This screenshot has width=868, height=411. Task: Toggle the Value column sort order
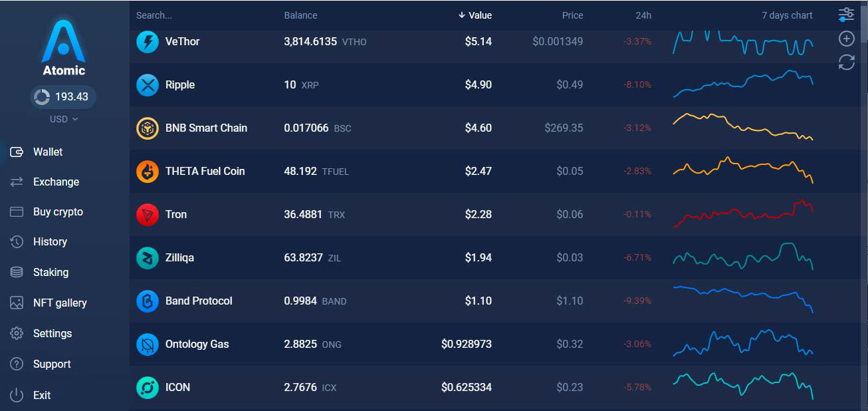tap(475, 15)
